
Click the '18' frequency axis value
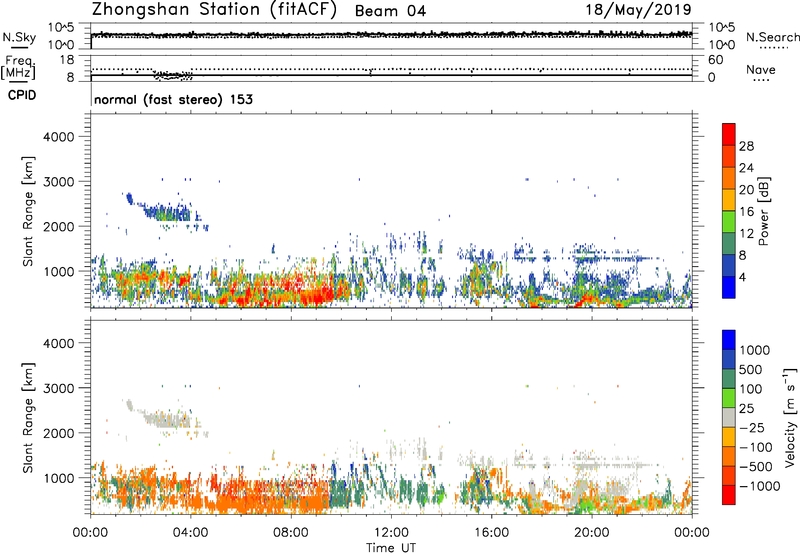coord(67,59)
